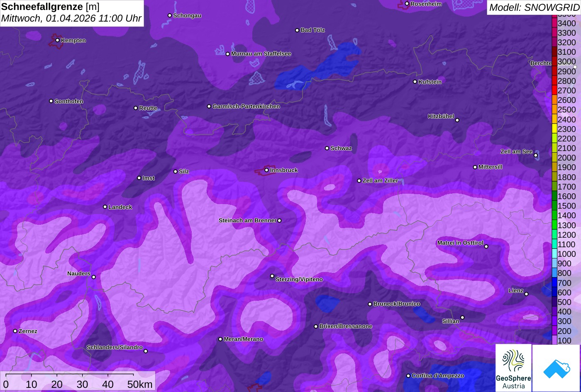
Task: Click the Bad Tölz label
Action: point(312,30)
